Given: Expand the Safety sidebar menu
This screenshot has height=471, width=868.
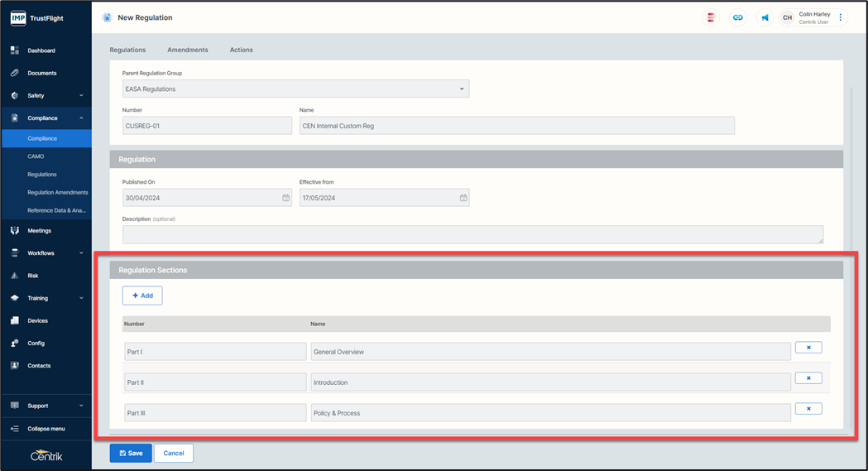Looking at the screenshot, I should pyautogui.click(x=80, y=96).
